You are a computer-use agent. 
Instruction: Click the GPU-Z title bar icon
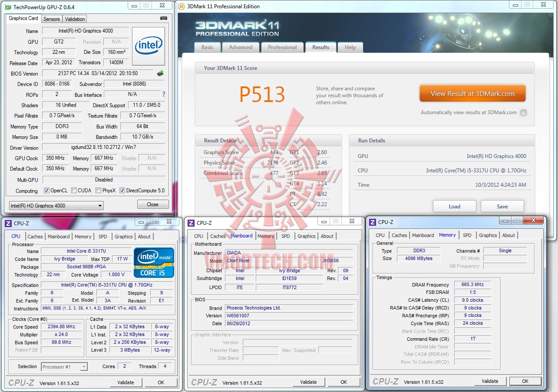tap(8, 7)
